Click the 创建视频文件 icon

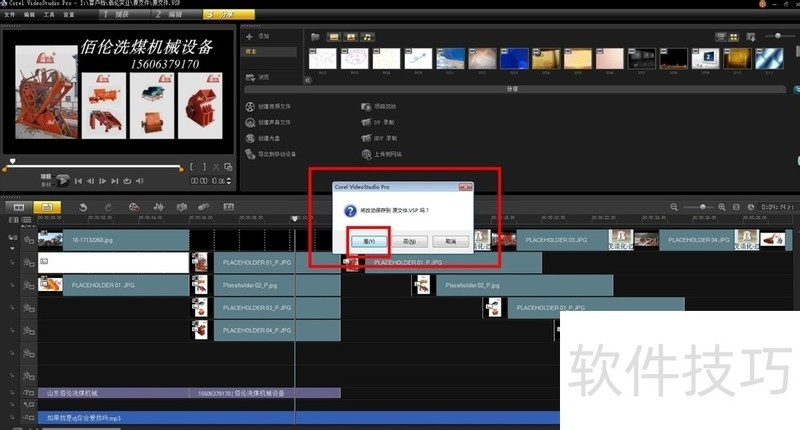tap(250, 105)
